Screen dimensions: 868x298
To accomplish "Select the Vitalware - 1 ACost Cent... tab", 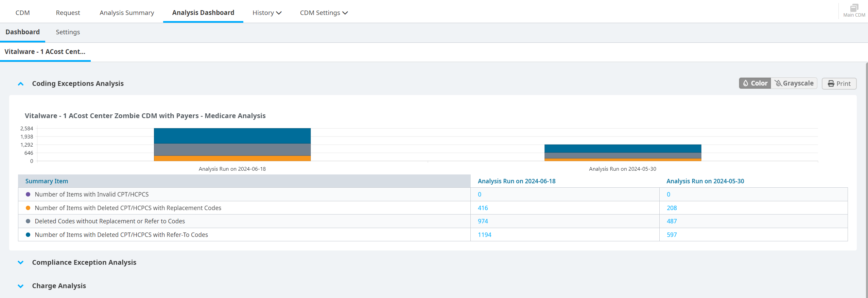I will (45, 52).
